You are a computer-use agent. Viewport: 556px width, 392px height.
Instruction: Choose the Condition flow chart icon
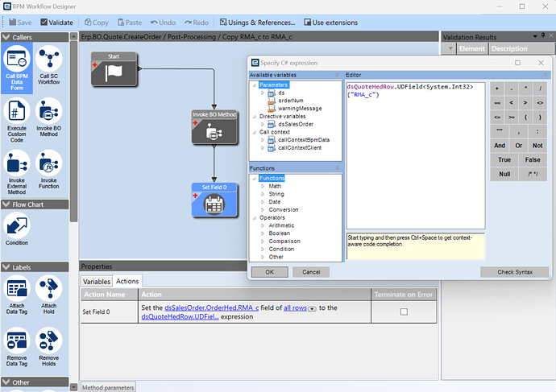[16, 226]
